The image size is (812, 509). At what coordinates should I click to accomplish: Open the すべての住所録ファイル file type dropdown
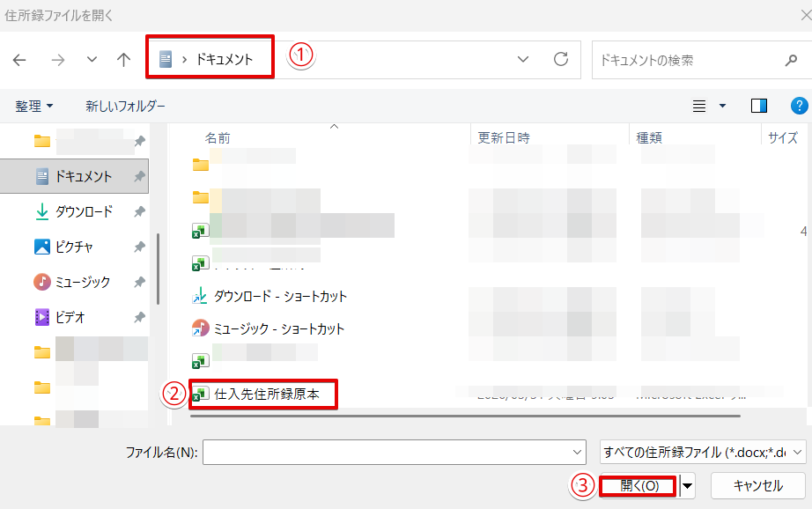[703, 453]
